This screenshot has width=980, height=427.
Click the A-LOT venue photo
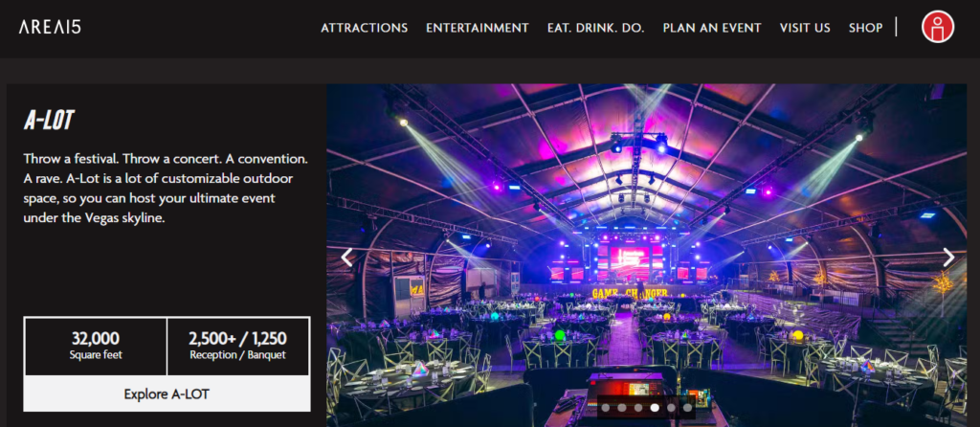tap(646, 255)
